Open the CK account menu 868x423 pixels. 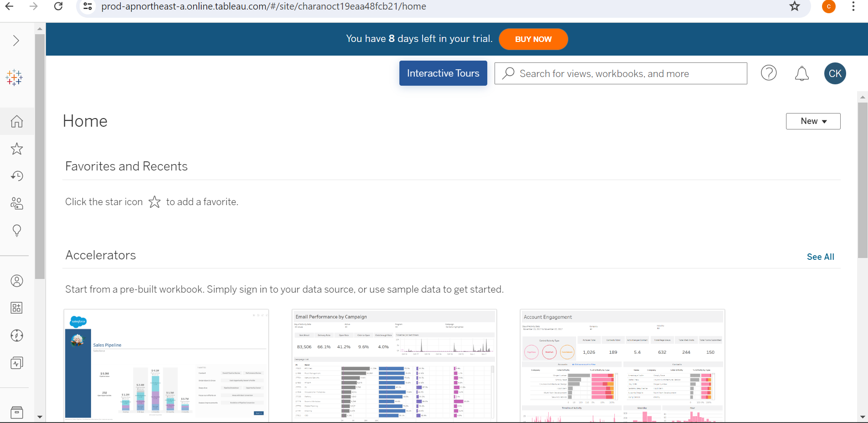click(835, 73)
